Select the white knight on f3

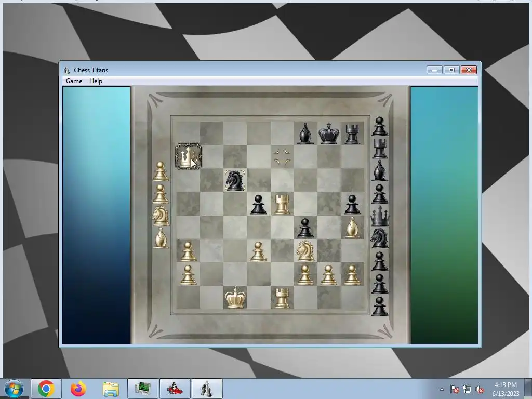(x=305, y=251)
